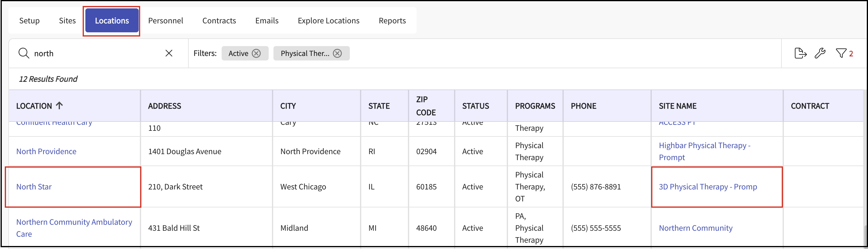This screenshot has width=868, height=249.
Task: Select address '210, Dark Street'
Action: pos(175,187)
